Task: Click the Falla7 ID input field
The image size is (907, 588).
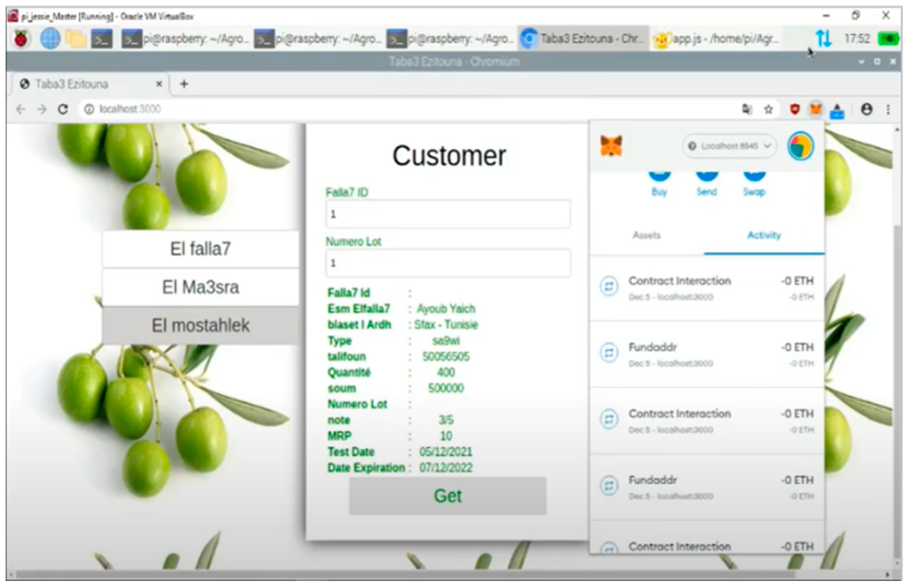Action: [448, 214]
